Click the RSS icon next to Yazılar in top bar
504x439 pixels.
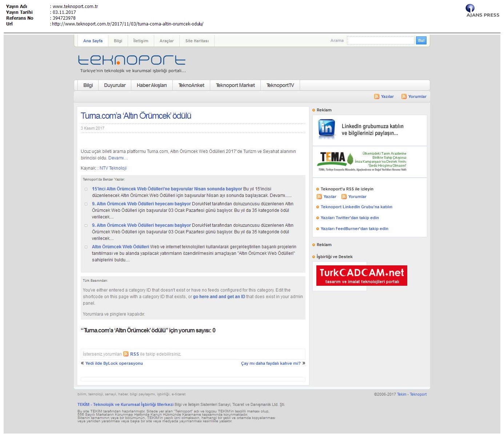[376, 96]
